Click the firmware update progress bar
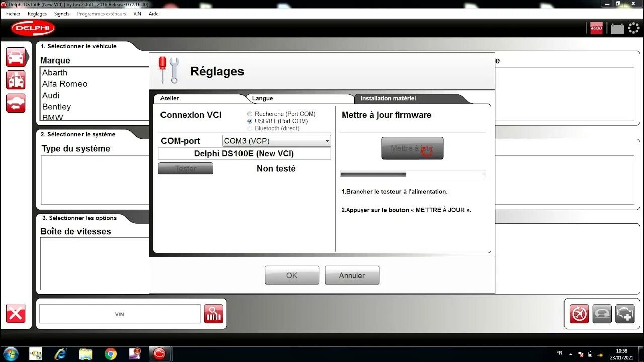644x362 pixels. 413,174
